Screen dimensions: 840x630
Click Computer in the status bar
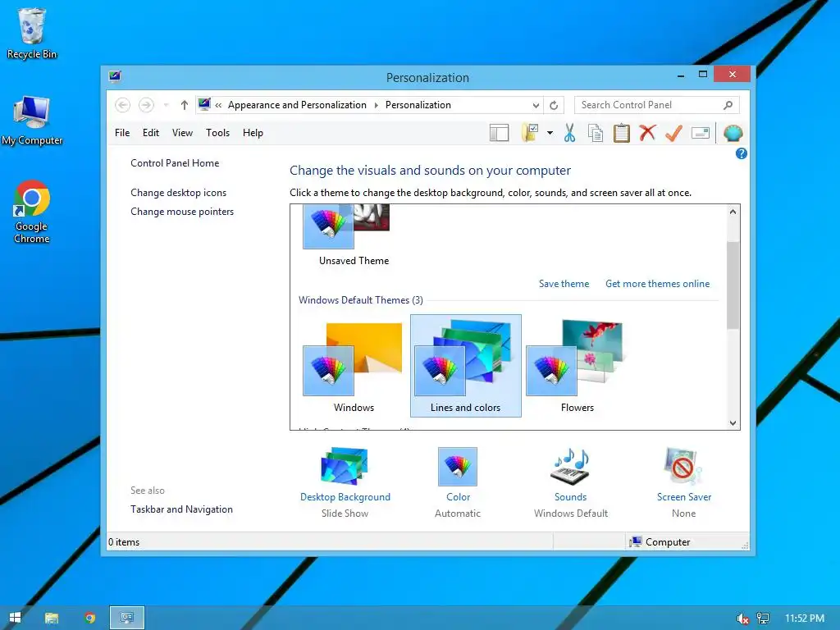click(660, 541)
